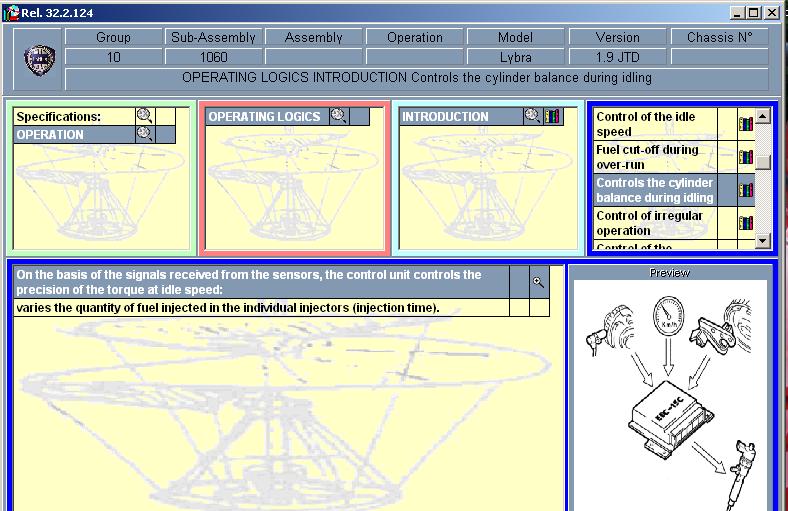Click the INTRODUCTION heading
The width and height of the screenshot is (788, 511).
tap(446, 117)
